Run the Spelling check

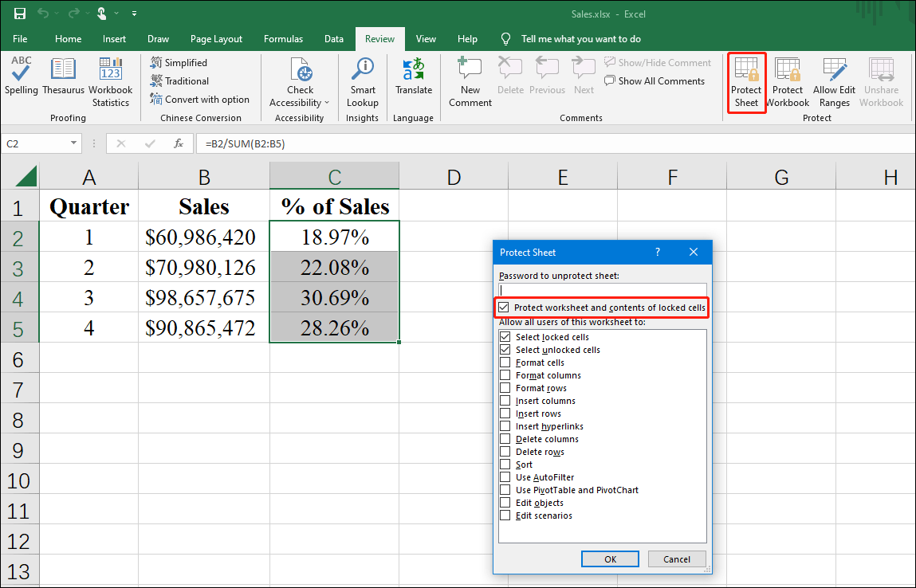[x=21, y=76]
